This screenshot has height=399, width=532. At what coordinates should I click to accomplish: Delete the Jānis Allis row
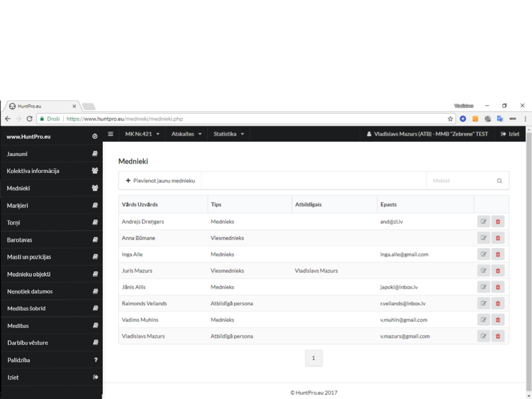point(498,287)
